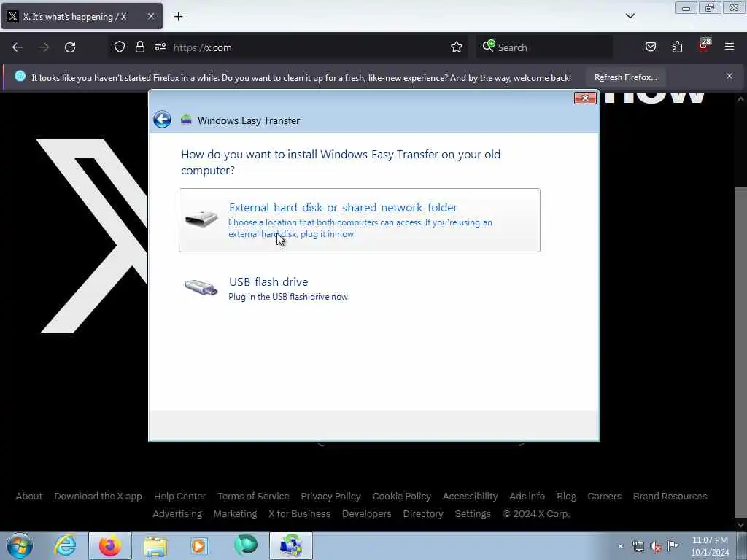747x560 pixels.
Task: Choose External hard disk or shared network folder
Action: coord(359,220)
